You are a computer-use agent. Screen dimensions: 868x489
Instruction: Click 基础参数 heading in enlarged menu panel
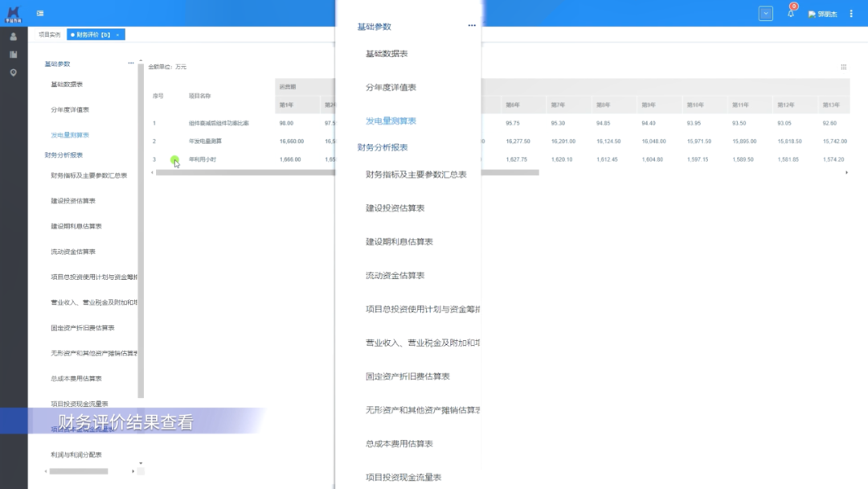click(x=375, y=27)
